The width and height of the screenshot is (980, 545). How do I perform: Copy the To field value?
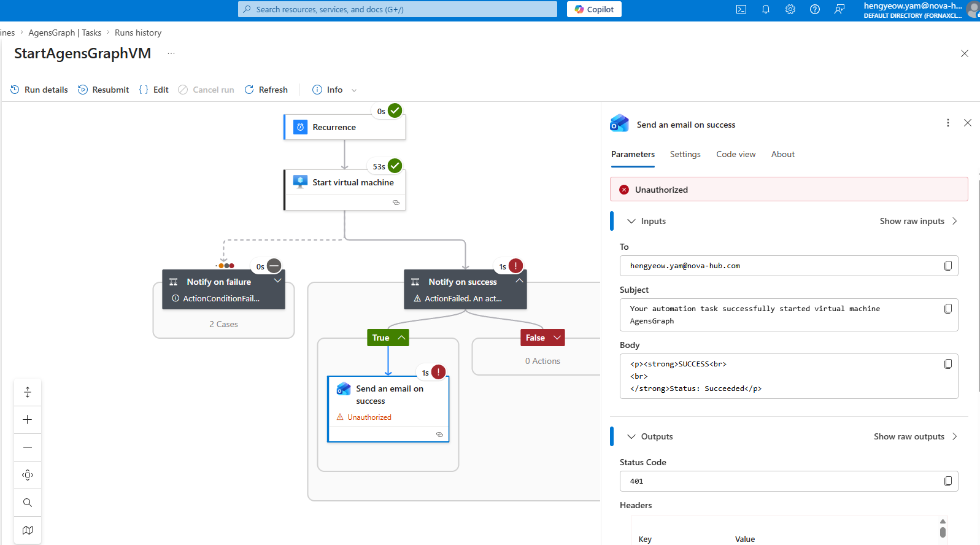point(948,266)
